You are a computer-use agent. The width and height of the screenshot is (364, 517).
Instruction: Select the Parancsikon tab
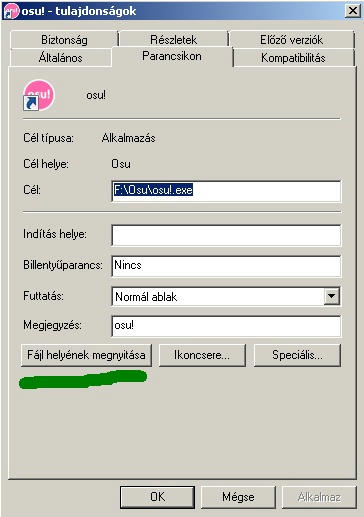172,56
